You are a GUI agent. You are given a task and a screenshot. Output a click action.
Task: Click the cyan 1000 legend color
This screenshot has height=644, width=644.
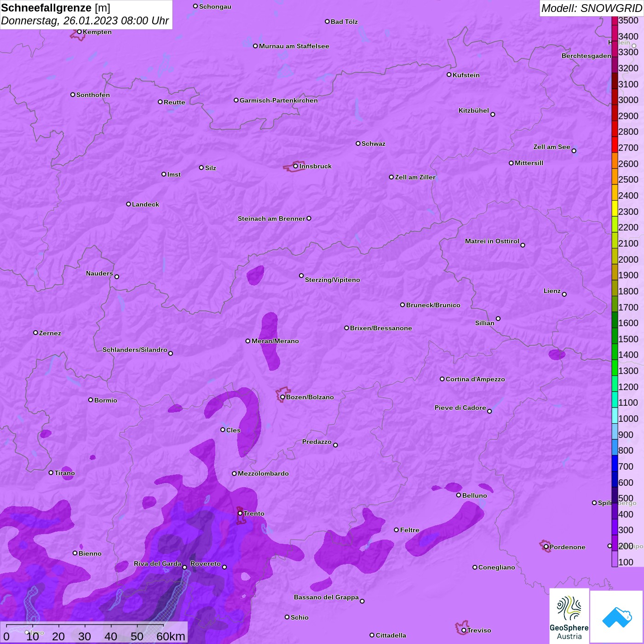point(615,415)
